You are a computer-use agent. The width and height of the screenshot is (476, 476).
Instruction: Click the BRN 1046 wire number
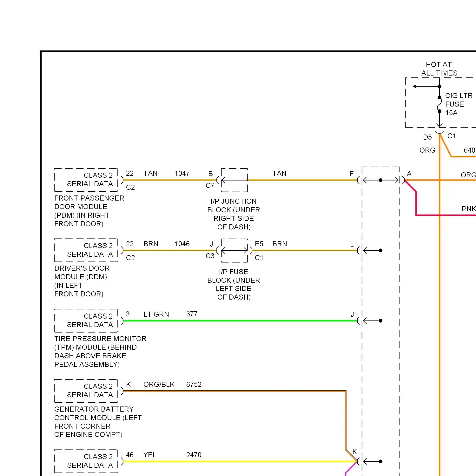pos(182,244)
